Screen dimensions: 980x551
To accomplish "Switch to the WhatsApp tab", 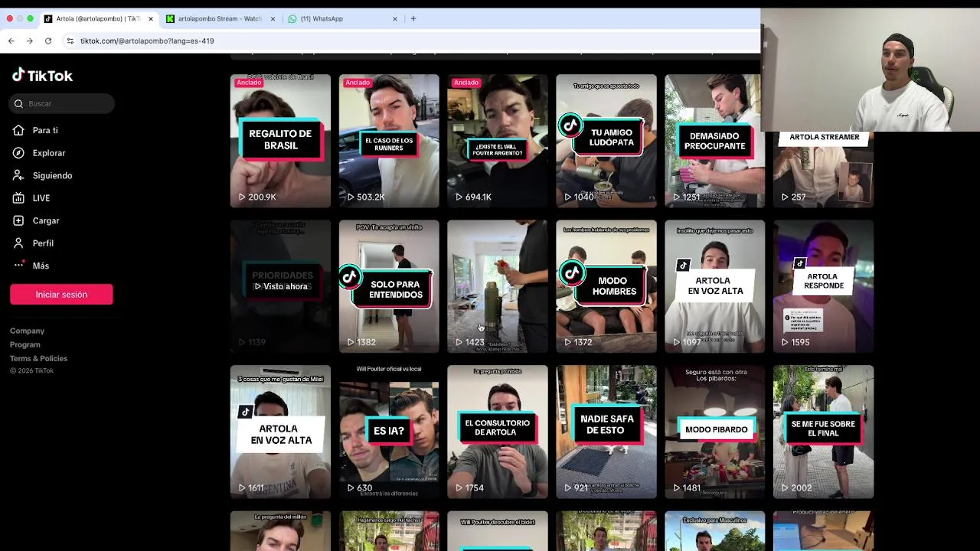I will [343, 18].
